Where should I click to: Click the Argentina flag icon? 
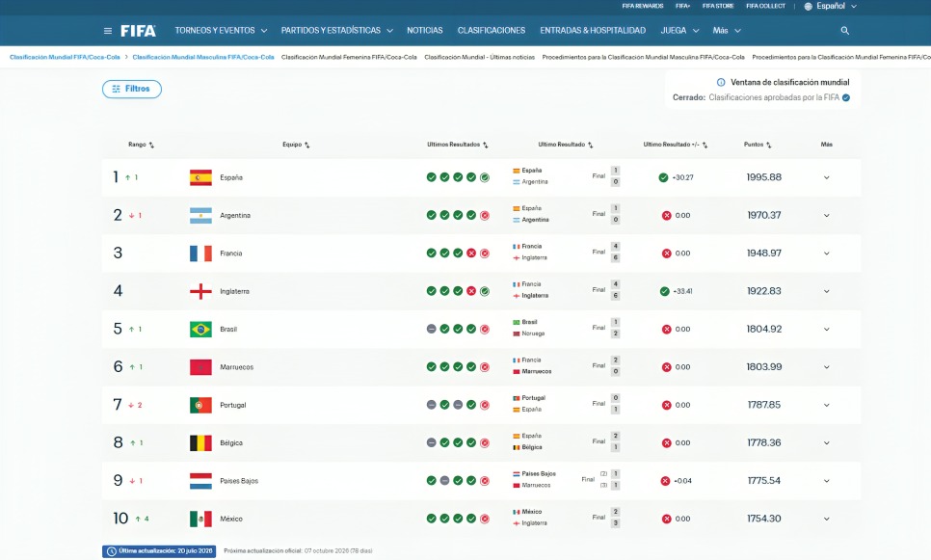coord(200,216)
